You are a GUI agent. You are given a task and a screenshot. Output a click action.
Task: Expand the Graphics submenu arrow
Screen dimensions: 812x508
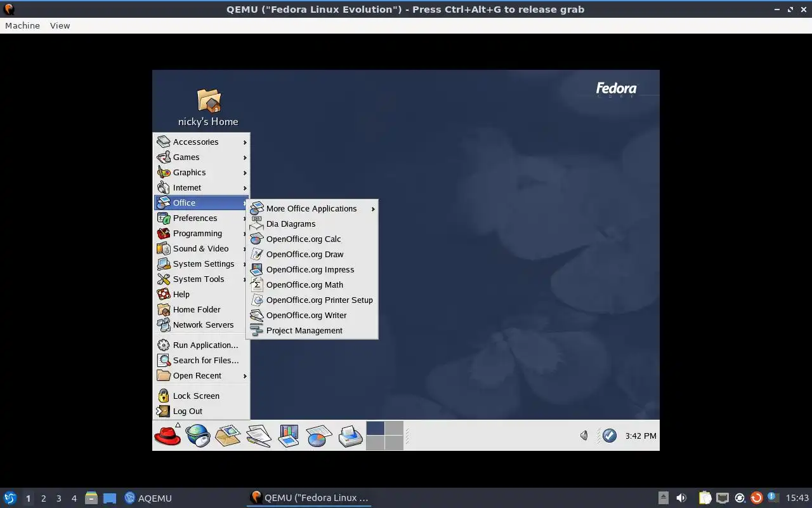[x=245, y=173]
